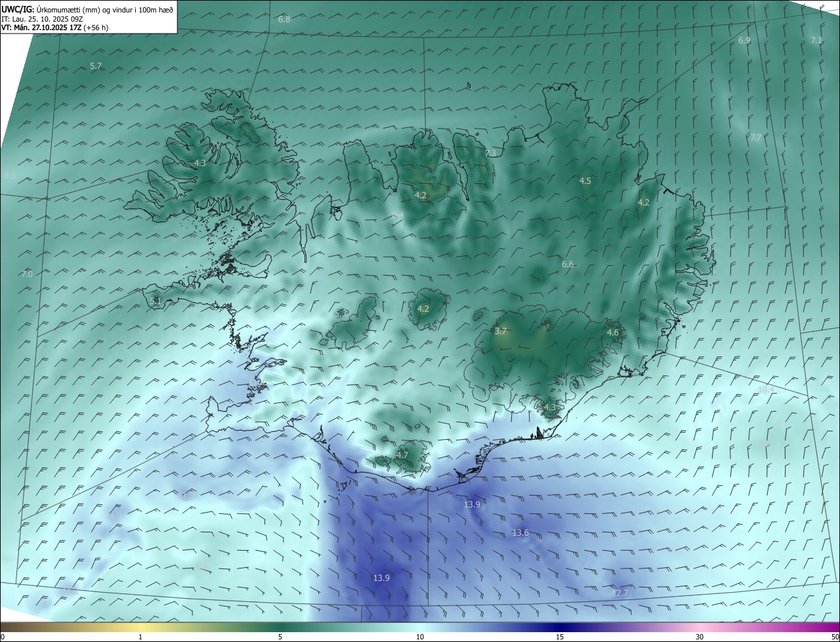Click the 6.9 value label
Image resolution: width=840 pixels, height=642 pixels.
pos(744,40)
